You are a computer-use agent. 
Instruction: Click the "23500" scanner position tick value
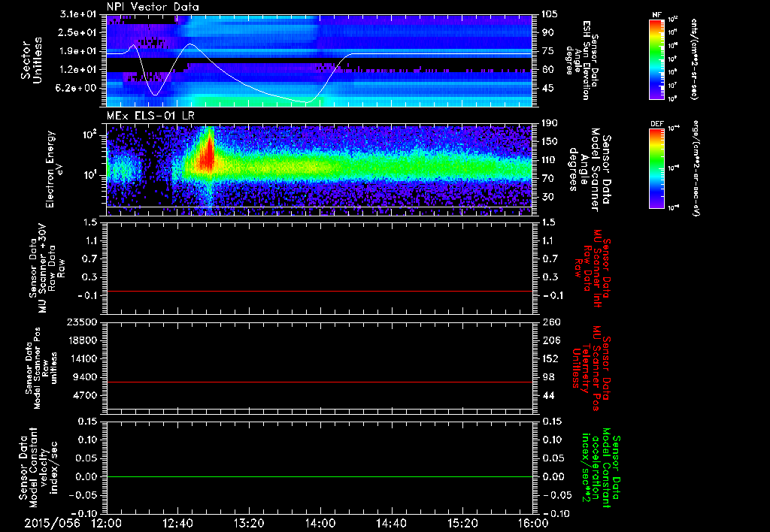pos(82,322)
